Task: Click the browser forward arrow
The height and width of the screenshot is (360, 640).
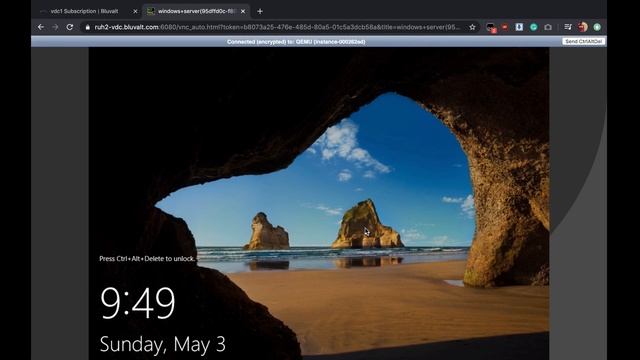Action: [56, 27]
